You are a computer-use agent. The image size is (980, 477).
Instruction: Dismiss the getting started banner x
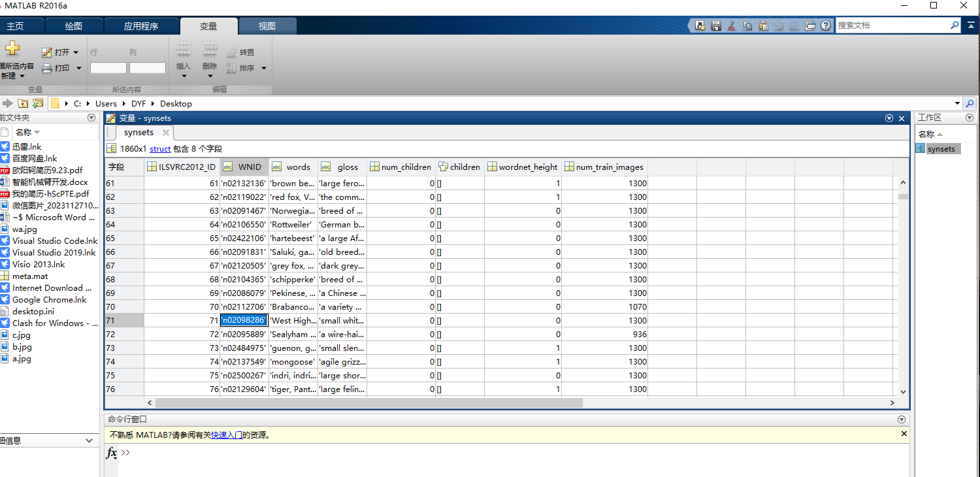904,434
